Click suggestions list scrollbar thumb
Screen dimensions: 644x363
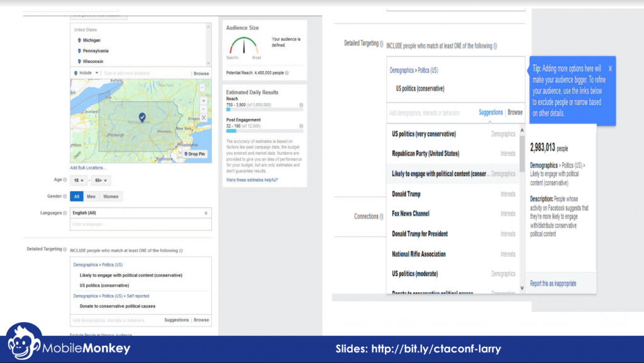[522, 154]
